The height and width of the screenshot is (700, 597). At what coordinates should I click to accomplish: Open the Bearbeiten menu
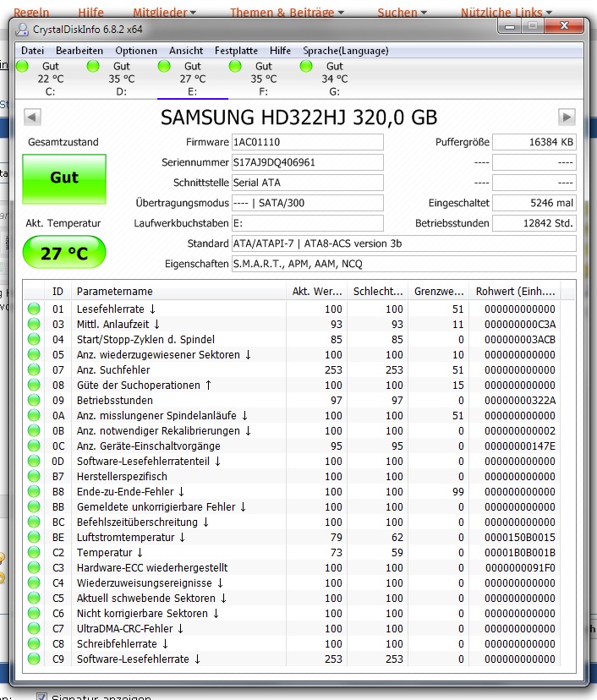pyautogui.click(x=79, y=51)
